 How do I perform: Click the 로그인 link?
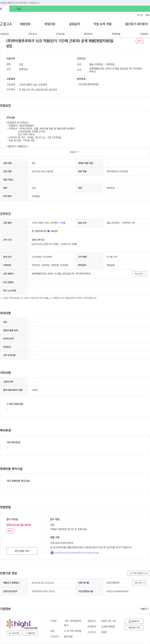pyautogui.click(x=140, y=15)
